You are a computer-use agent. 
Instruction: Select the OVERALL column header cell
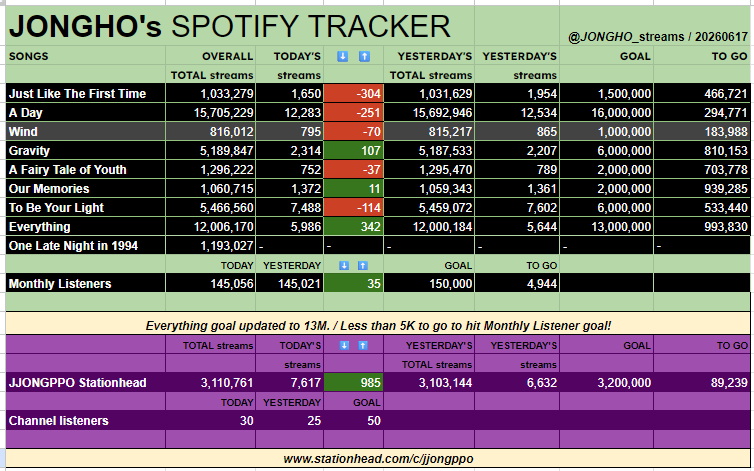coord(211,56)
